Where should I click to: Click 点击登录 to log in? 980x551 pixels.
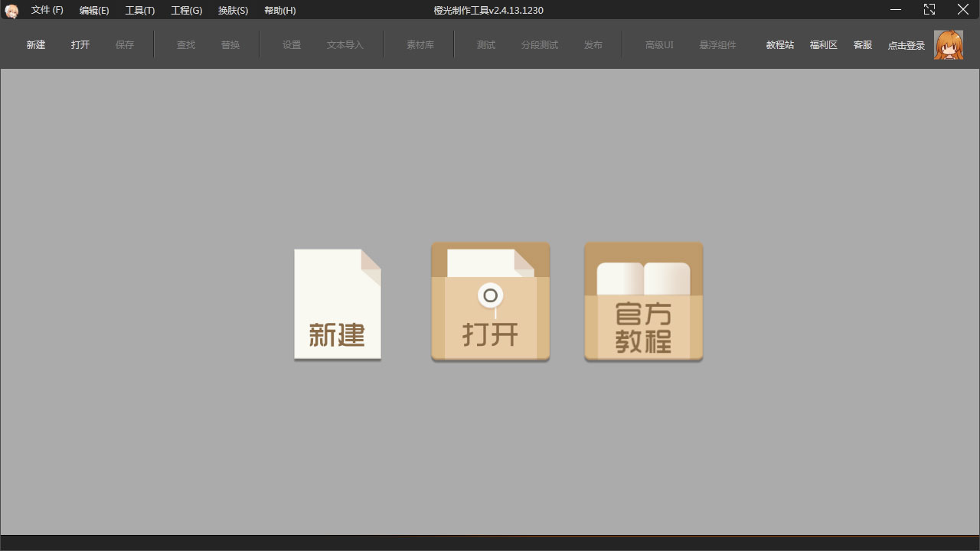[906, 44]
